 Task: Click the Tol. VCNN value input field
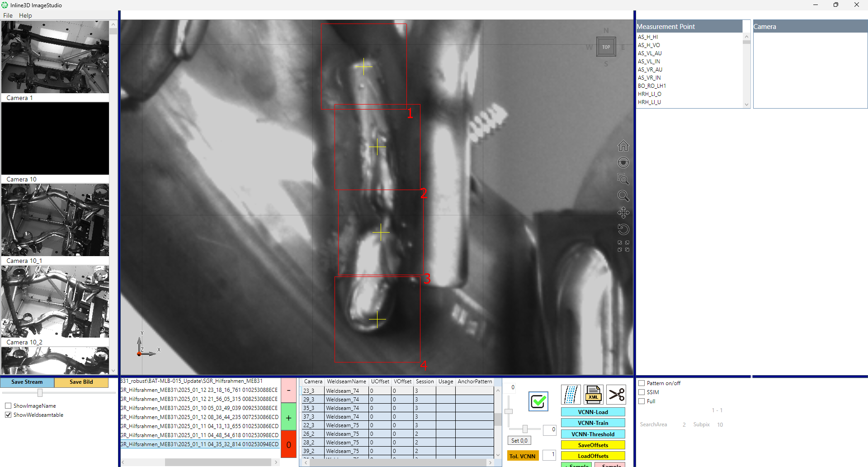point(549,455)
